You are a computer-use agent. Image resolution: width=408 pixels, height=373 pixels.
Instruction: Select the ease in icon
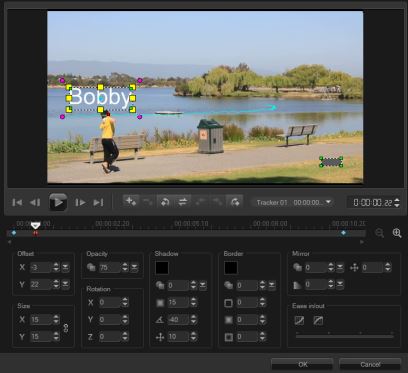coord(299,321)
